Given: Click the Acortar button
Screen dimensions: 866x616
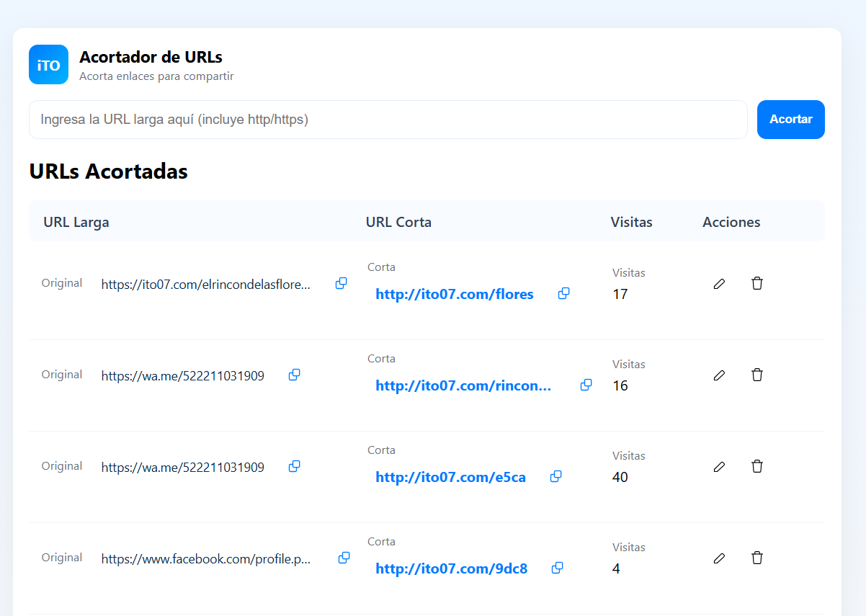Looking at the screenshot, I should pyautogui.click(x=791, y=120).
